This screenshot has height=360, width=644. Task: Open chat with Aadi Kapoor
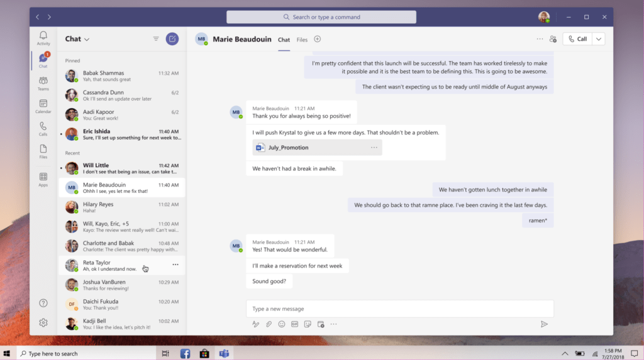(x=122, y=114)
